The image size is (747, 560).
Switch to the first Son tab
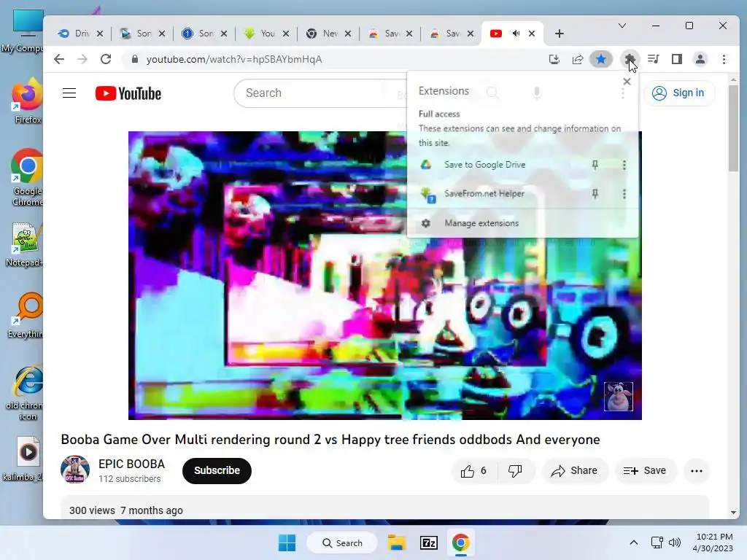coord(143,34)
